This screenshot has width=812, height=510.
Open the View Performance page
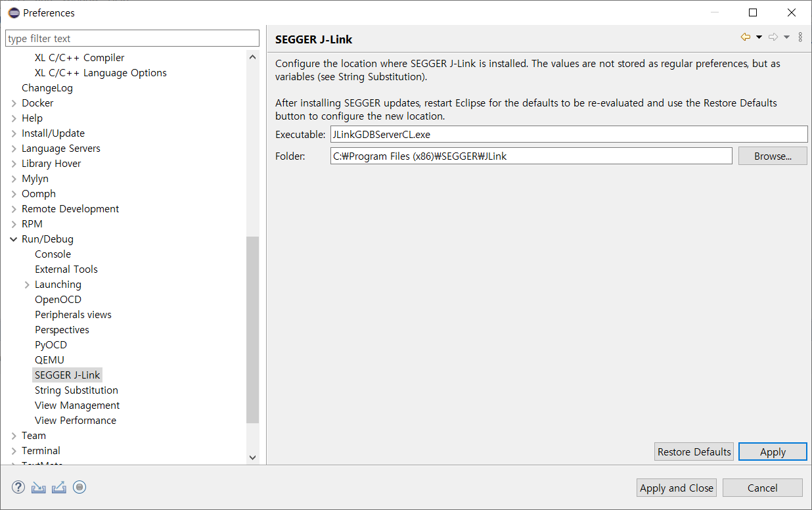click(x=76, y=421)
